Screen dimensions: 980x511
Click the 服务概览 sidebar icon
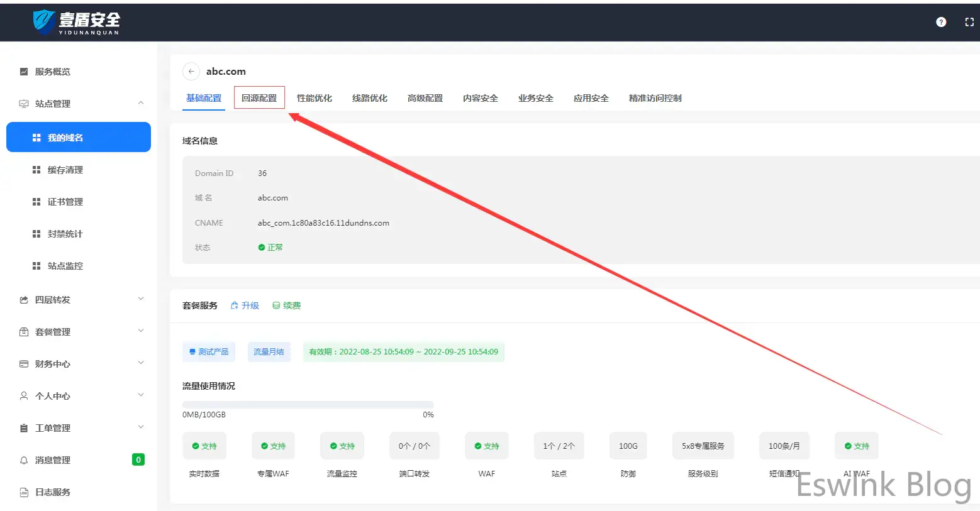24,72
